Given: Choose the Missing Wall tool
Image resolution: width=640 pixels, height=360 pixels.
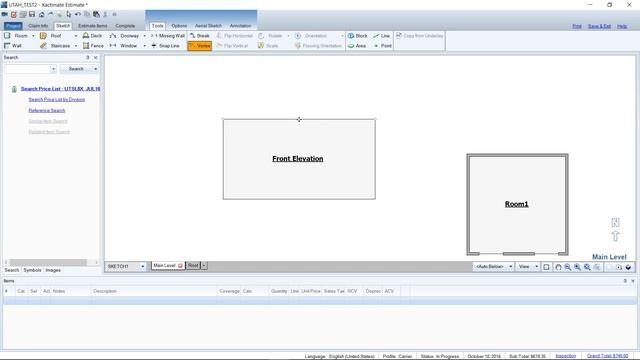Looking at the screenshot, I should (x=168, y=36).
